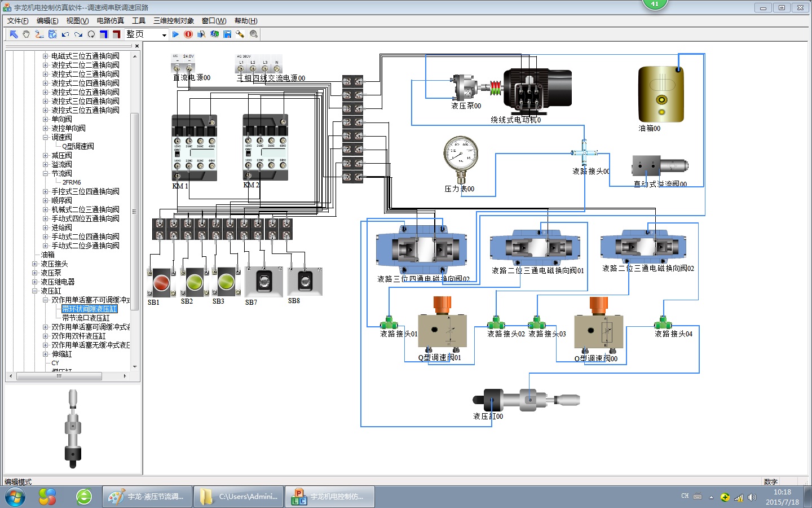Image resolution: width=812 pixels, height=508 pixels.
Task: Select the 直动式溢流阀00 relief valve
Action: [660, 165]
